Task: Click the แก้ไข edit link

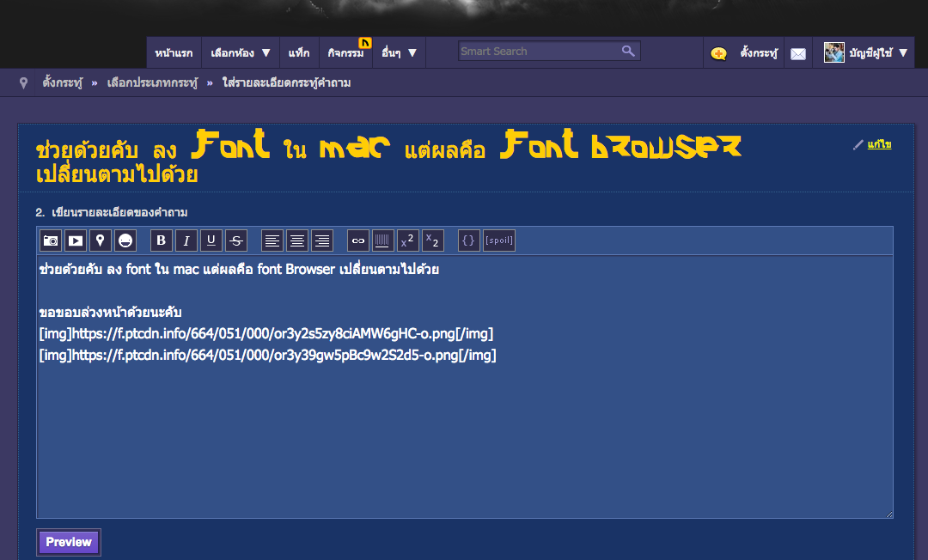Action: coord(880,144)
